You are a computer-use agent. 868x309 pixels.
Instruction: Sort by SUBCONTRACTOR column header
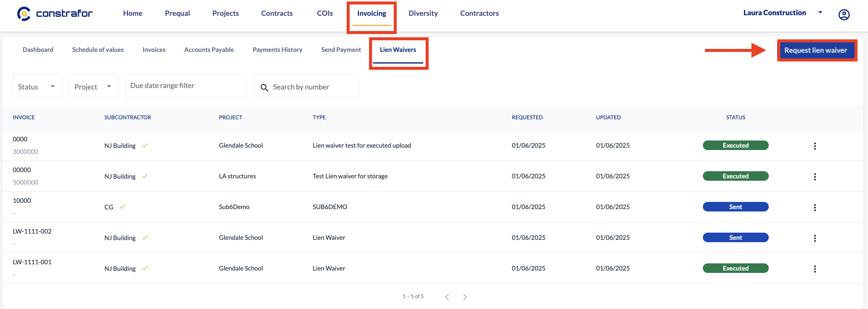[x=127, y=117]
